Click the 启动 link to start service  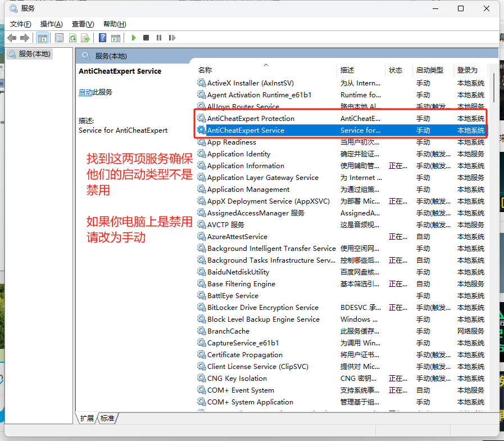tap(85, 92)
